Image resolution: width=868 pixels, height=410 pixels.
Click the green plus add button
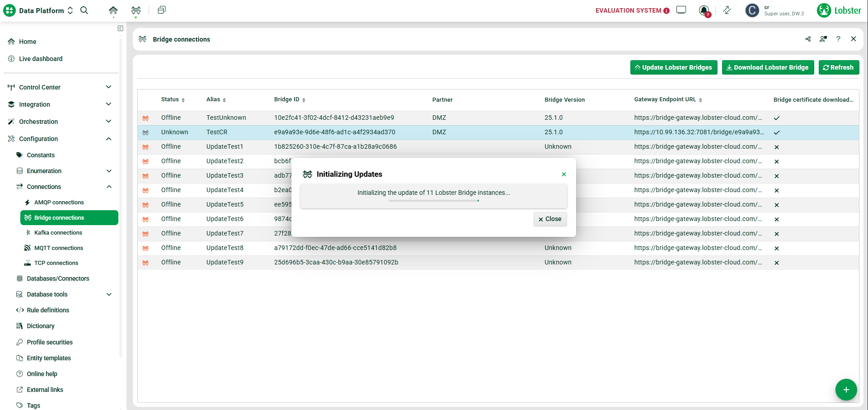pos(846,390)
